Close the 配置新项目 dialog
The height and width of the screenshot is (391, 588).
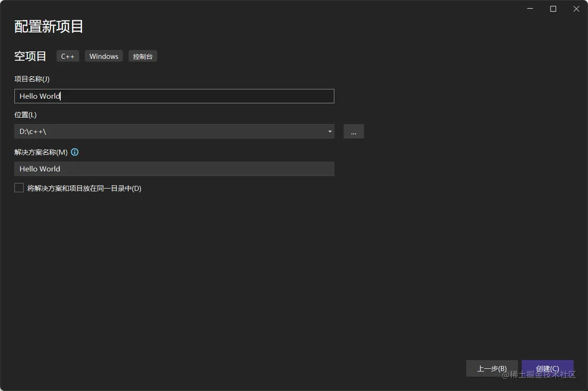(576, 9)
